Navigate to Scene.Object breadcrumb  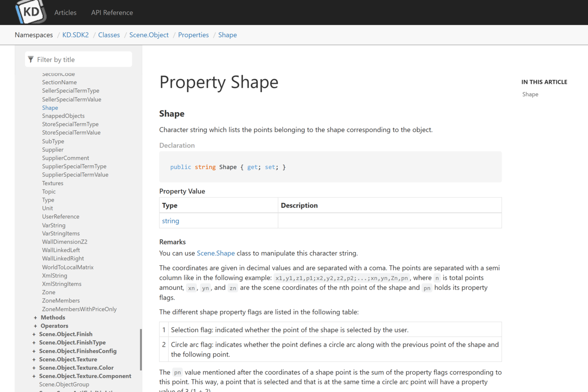(x=149, y=35)
